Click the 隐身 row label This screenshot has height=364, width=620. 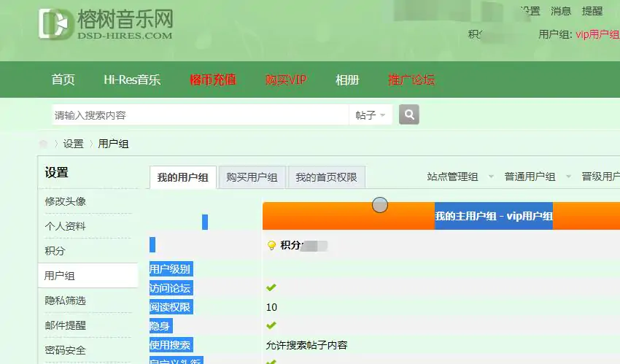(161, 325)
